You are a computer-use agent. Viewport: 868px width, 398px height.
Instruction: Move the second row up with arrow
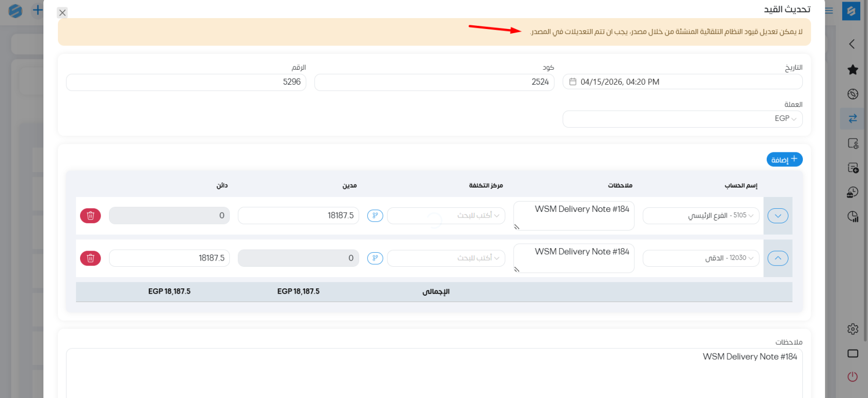click(x=778, y=258)
